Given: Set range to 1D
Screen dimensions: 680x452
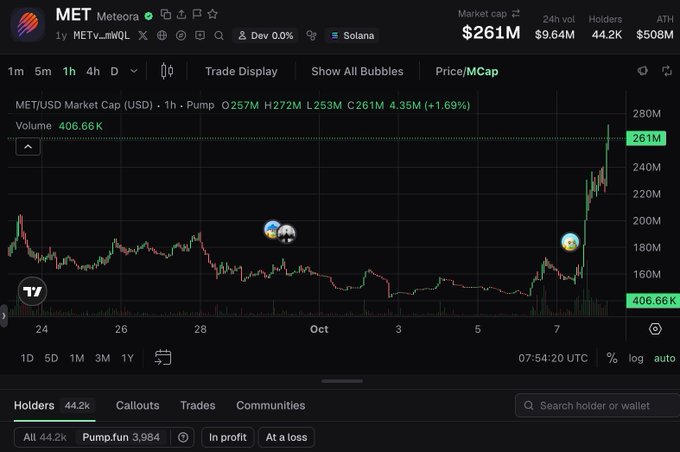Looking at the screenshot, I should click(x=27, y=358).
